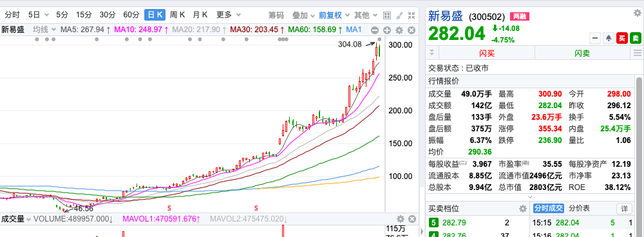Set price alert with bell icon
This screenshot has width=644, height=237.
609,38
